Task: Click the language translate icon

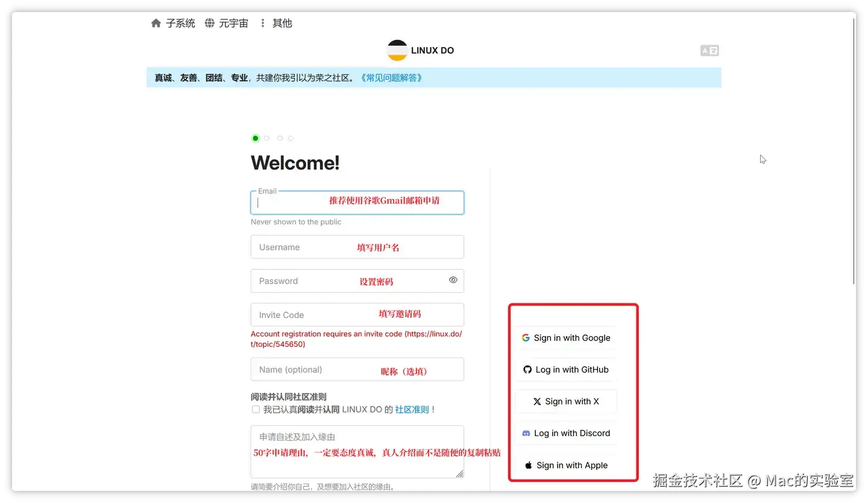Action: tap(709, 51)
